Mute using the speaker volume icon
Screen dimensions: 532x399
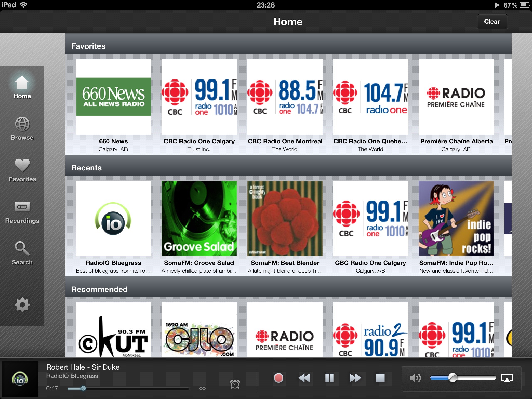coord(415,378)
